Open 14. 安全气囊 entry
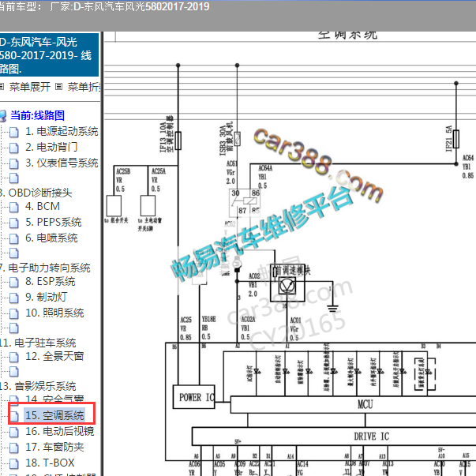476x476 pixels. tap(54, 399)
